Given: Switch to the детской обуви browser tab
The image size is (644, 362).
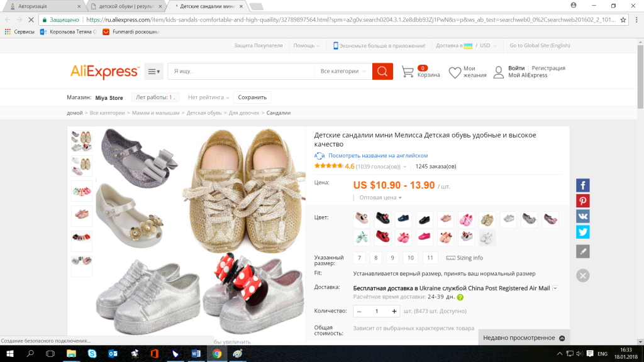Looking at the screenshot, I should pos(126,6).
